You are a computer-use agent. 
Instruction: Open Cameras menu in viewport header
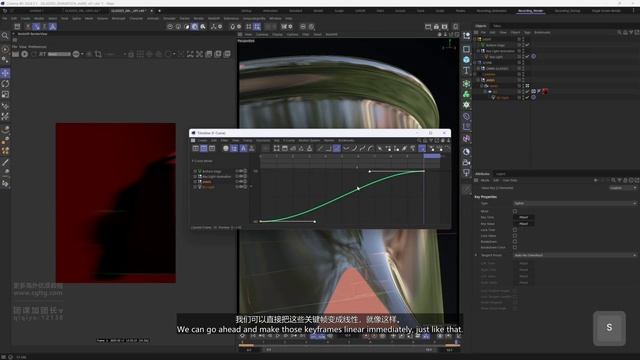coord(262,35)
